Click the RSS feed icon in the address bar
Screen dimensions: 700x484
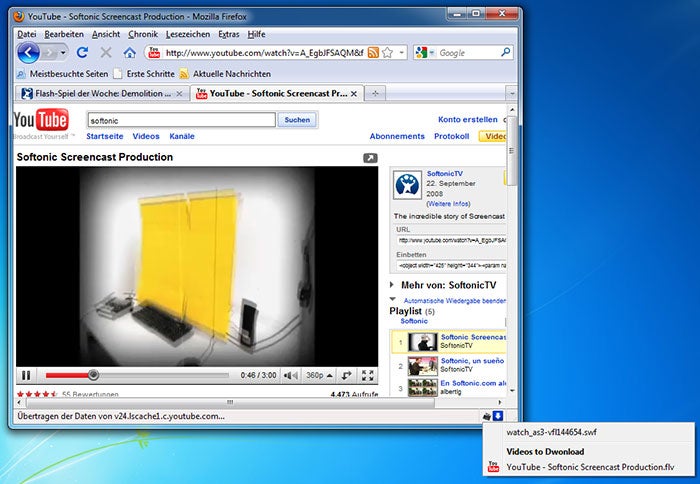pyautogui.click(x=373, y=52)
